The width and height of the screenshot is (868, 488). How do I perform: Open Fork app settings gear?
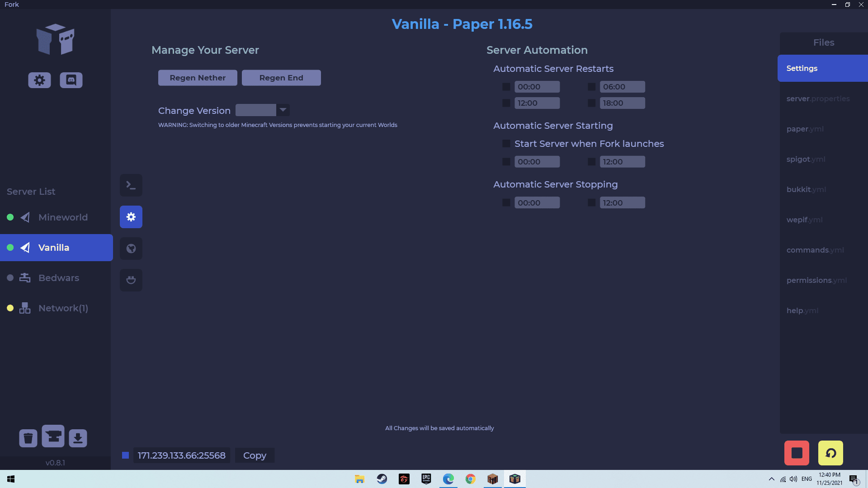(39, 80)
